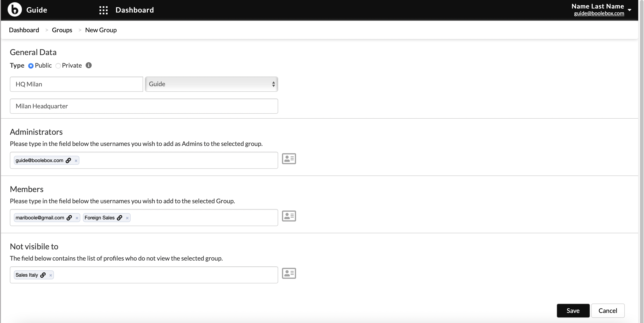The height and width of the screenshot is (323, 644).
Task: Click link icon on mariboole@gmail.com tag
Action: [69, 218]
